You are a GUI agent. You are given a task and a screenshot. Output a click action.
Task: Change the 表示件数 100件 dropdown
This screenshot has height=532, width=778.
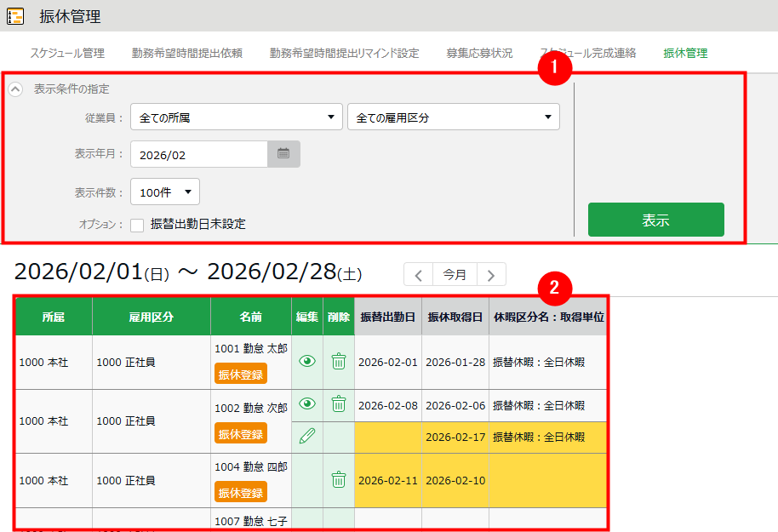[x=165, y=192]
